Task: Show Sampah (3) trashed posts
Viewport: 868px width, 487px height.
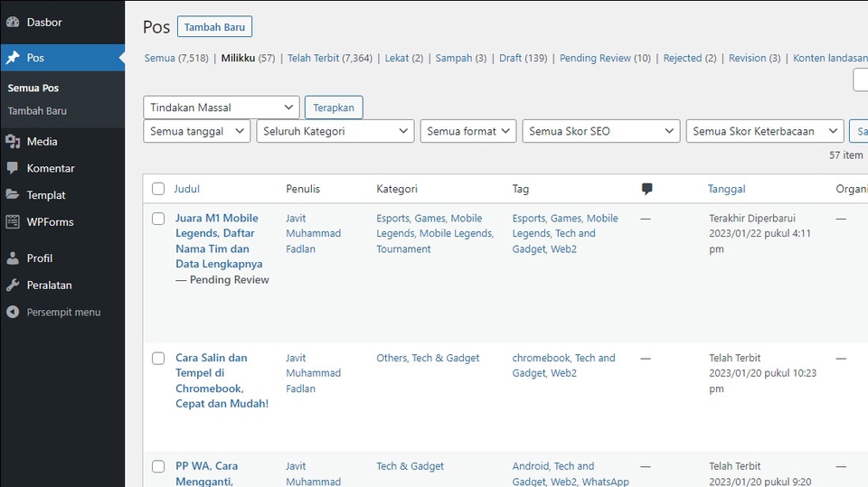Action: (x=460, y=58)
